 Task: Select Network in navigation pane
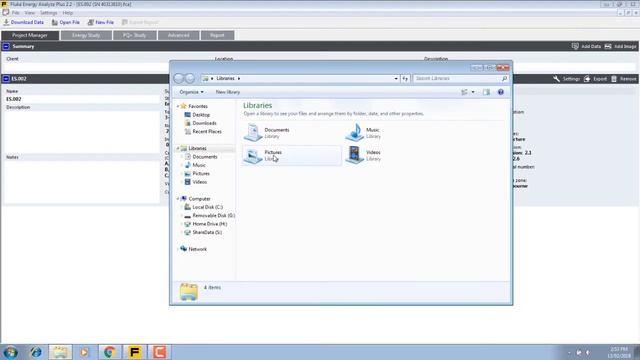[x=194, y=249]
